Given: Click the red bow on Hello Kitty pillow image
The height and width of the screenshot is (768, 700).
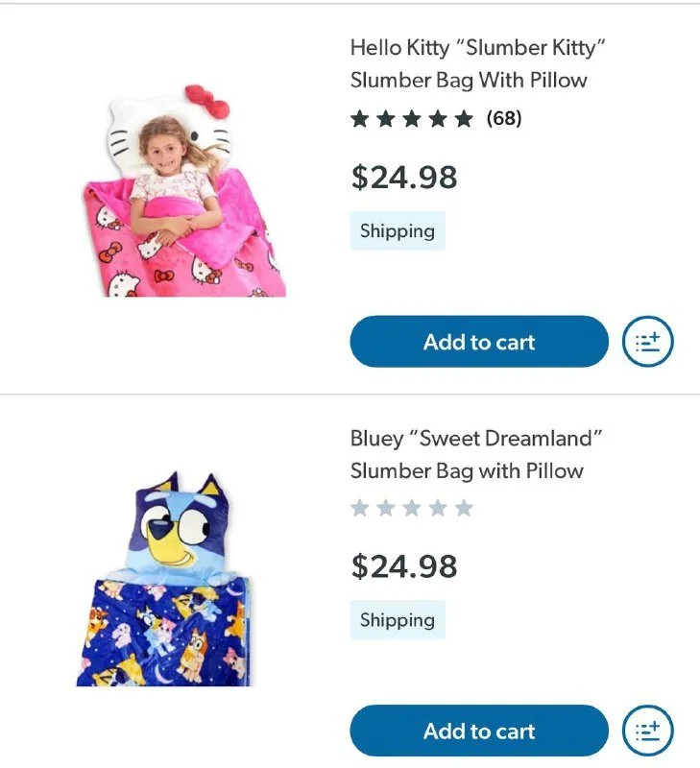Looking at the screenshot, I should pos(207,101).
